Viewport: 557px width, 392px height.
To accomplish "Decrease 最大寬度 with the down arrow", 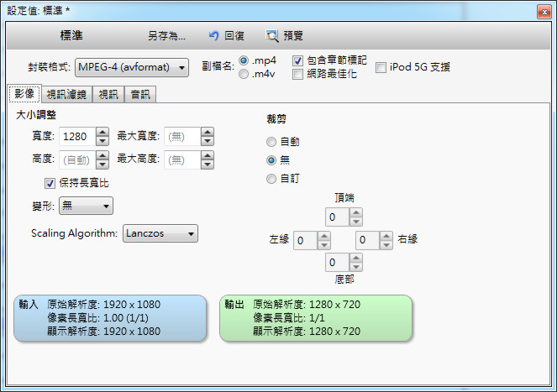I will (x=208, y=141).
